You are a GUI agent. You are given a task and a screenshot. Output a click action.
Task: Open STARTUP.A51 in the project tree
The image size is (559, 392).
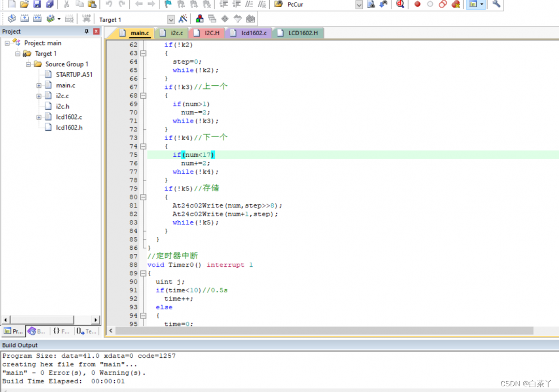coord(73,74)
